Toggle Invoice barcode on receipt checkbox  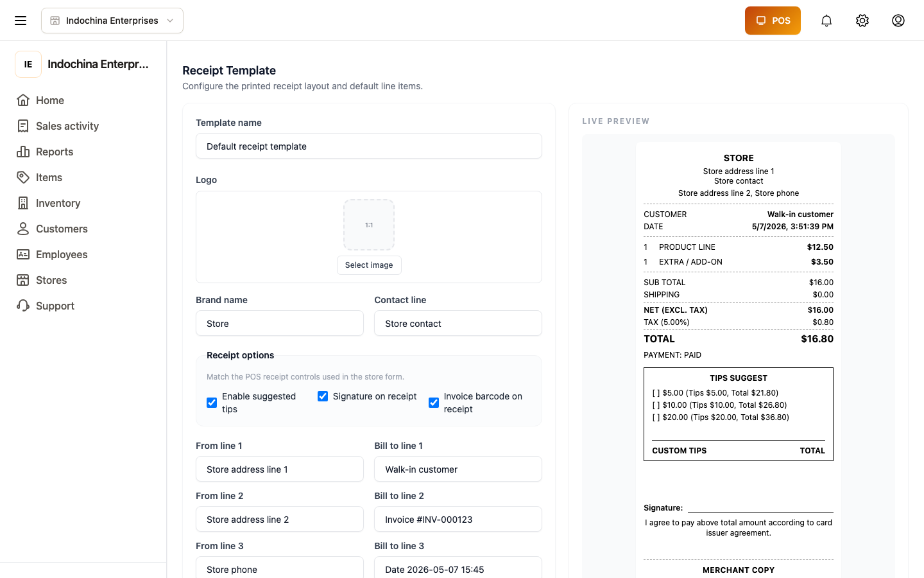coord(434,403)
